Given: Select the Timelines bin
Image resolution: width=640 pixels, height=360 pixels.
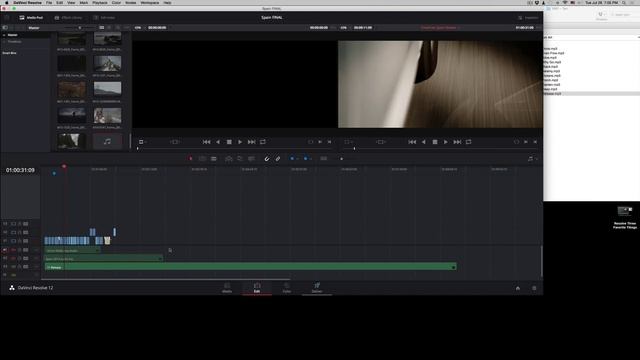Looking at the screenshot, I should click(14, 42).
